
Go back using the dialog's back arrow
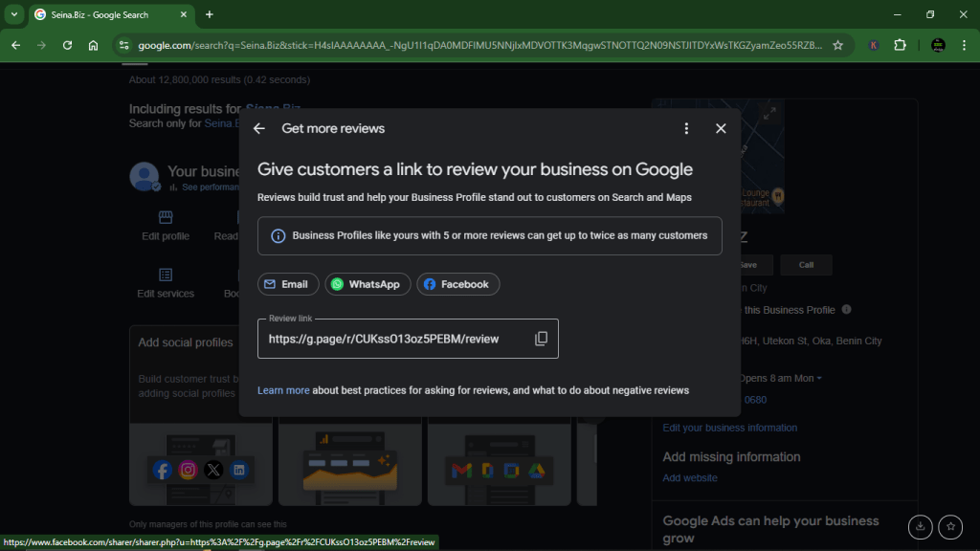258,127
